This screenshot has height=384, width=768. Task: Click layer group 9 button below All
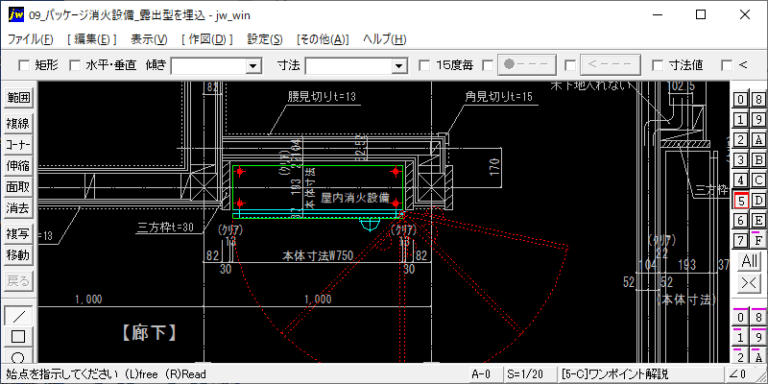coord(758,337)
